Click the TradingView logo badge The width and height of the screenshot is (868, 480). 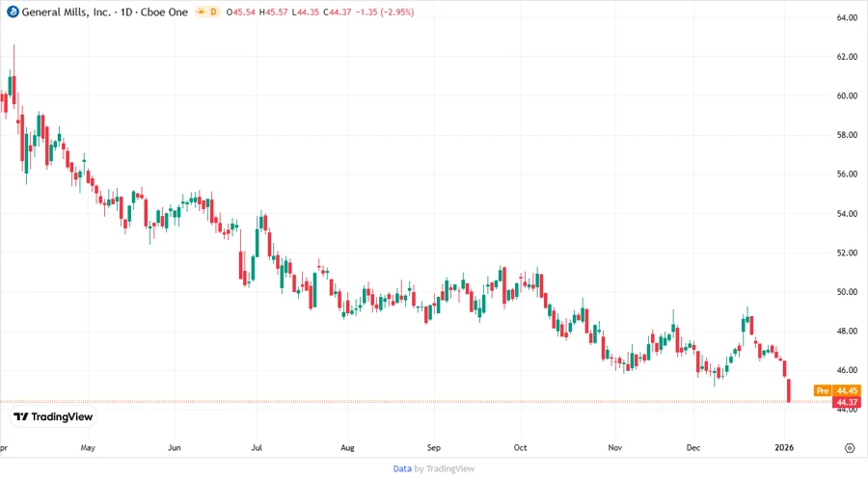pos(54,417)
